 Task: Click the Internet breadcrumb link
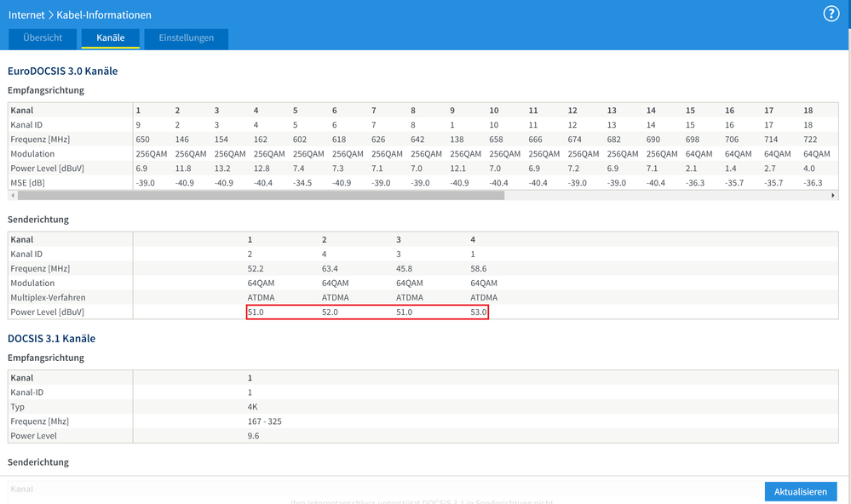26,14
